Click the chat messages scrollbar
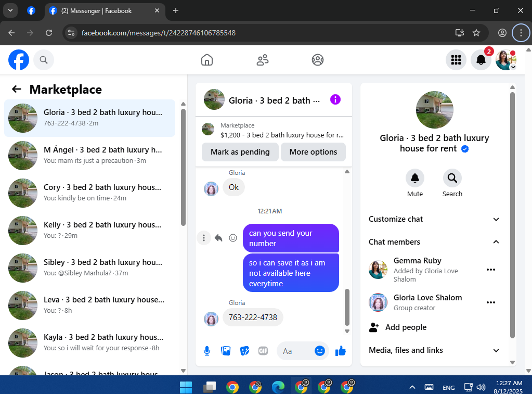This screenshot has width=532, height=394. (x=347, y=307)
